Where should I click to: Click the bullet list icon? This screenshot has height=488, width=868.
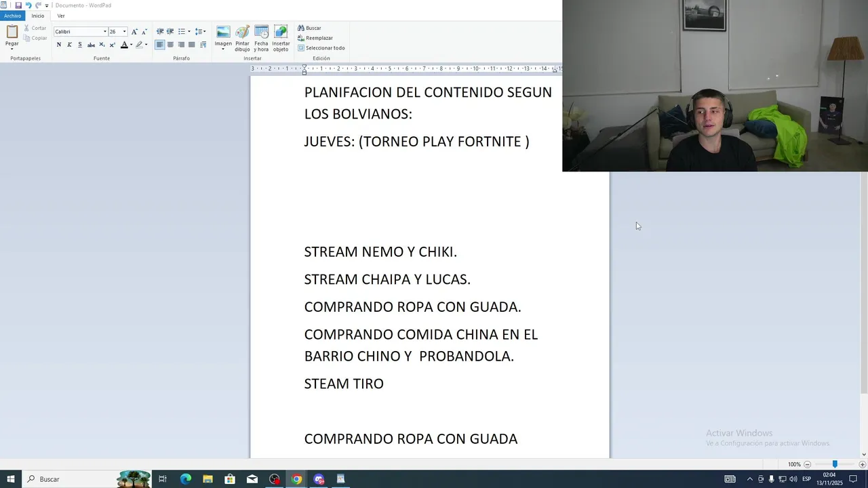[181, 32]
